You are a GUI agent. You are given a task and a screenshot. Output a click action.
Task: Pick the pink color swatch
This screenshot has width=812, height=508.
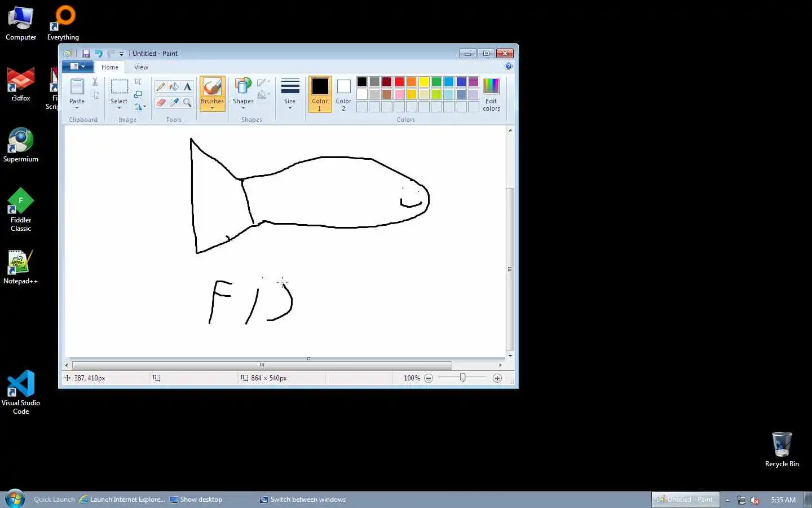[399, 94]
